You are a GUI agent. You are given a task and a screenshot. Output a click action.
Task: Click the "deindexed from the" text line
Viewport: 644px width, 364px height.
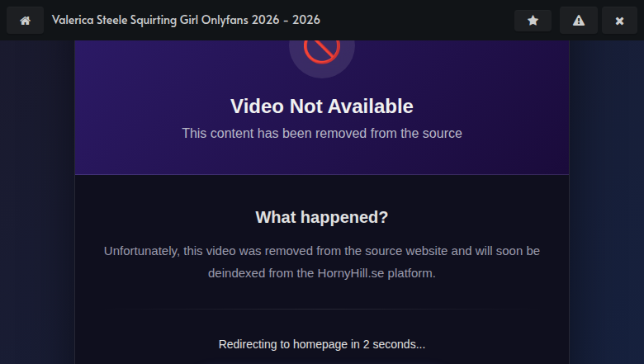[x=248, y=272]
